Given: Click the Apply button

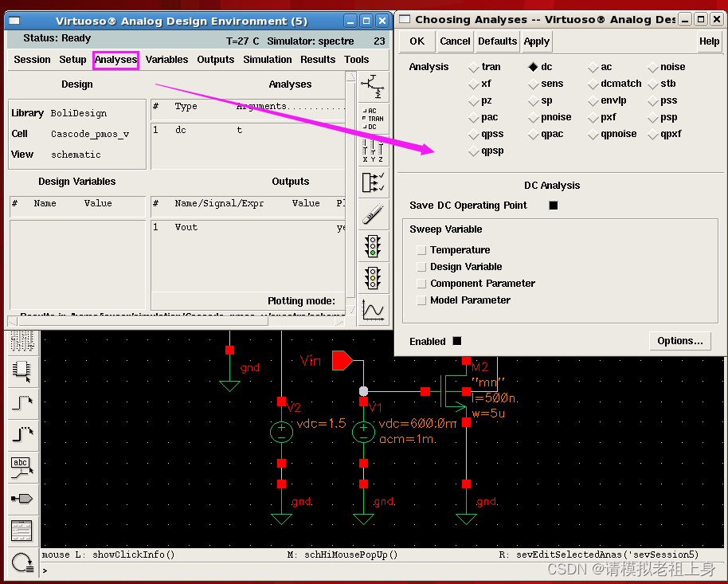Looking at the screenshot, I should 536,41.
